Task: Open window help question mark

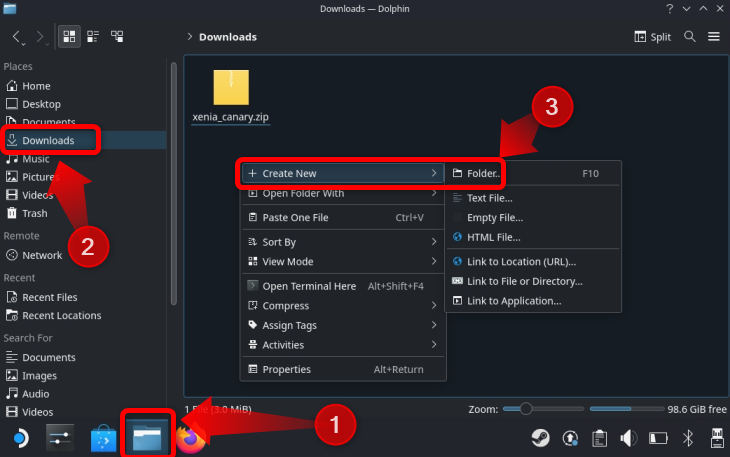Action: pos(669,8)
